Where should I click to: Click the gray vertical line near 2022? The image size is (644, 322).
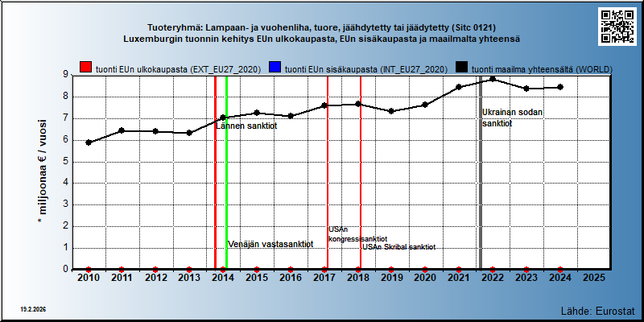click(x=480, y=172)
